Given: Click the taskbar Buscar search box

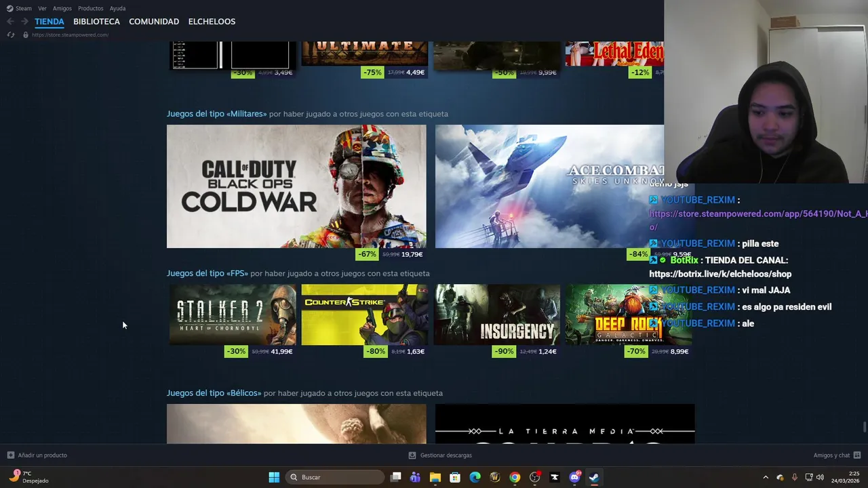Looking at the screenshot, I should pos(335,477).
